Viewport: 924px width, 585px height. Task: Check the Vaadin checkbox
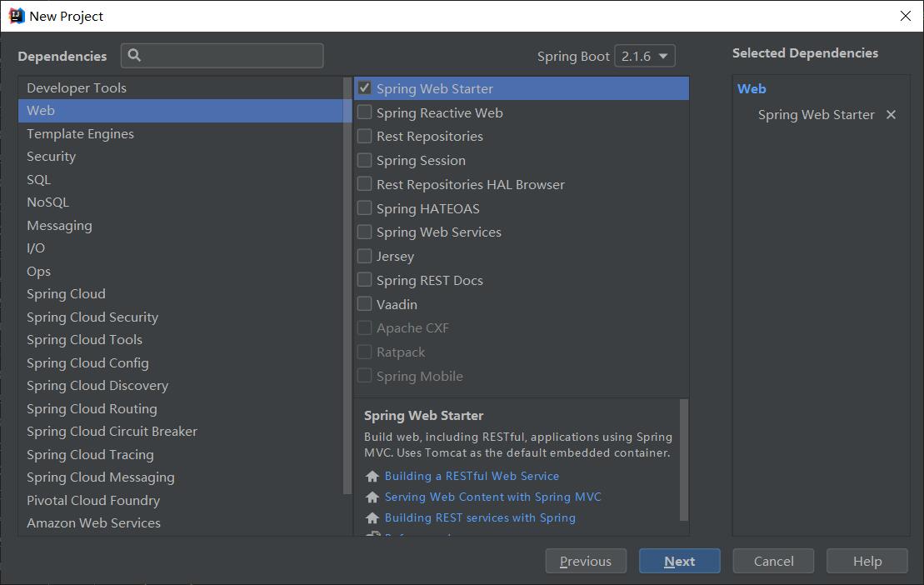point(365,304)
